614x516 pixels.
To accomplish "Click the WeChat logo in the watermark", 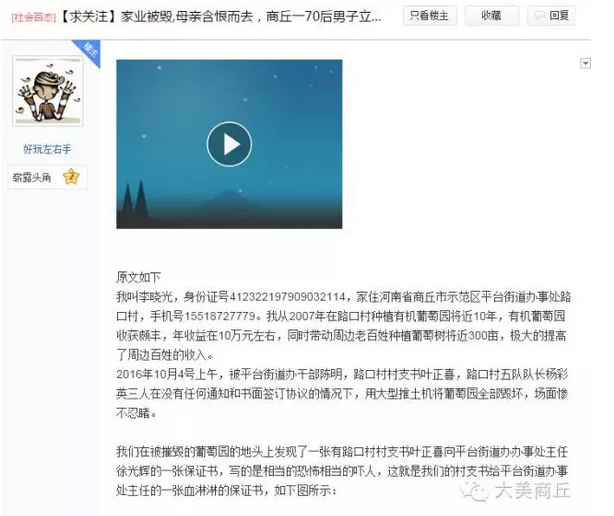I will 475,491.
